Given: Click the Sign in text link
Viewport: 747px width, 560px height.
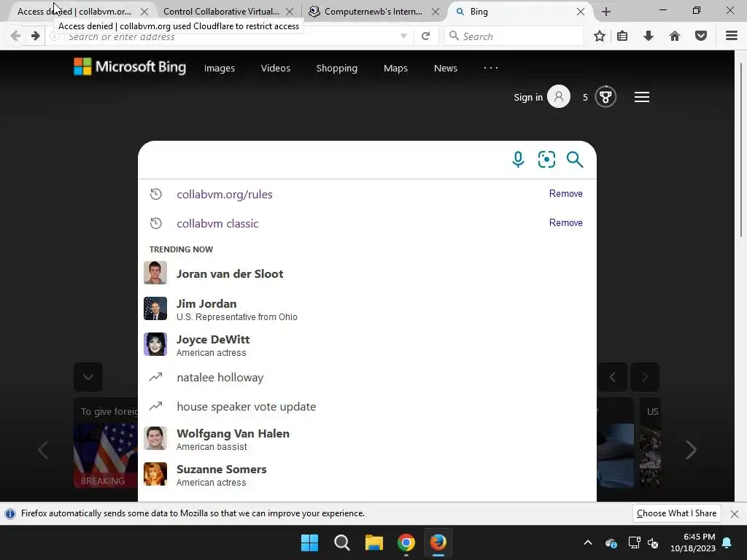Looking at the screenshot, I should click(528, 97).
